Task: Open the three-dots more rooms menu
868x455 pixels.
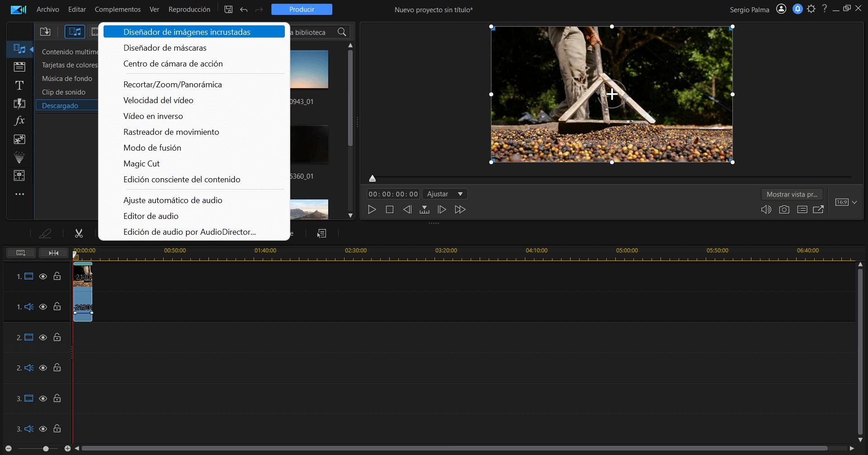Action: [x=19, y=194]
